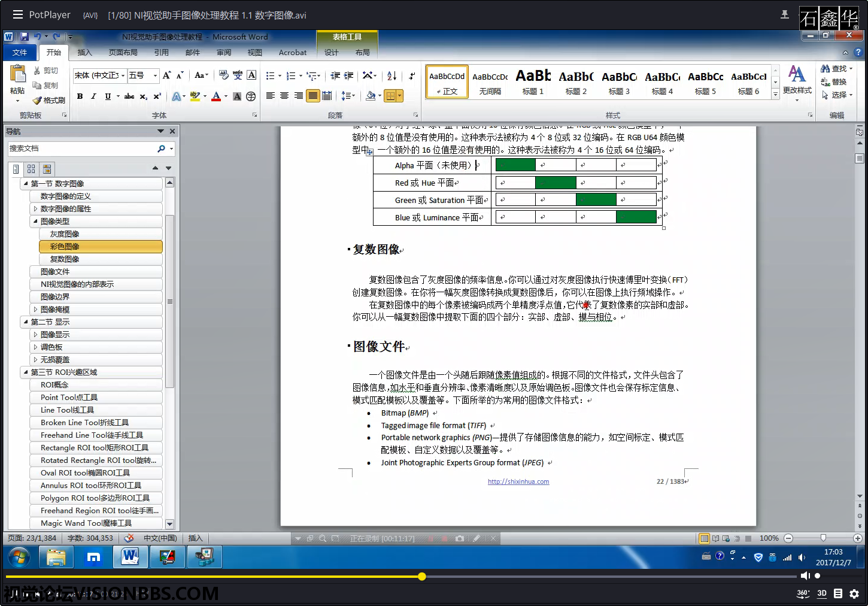Click the Character Border icon
Viewport: 868px width, 606px height.
point(252,75)
